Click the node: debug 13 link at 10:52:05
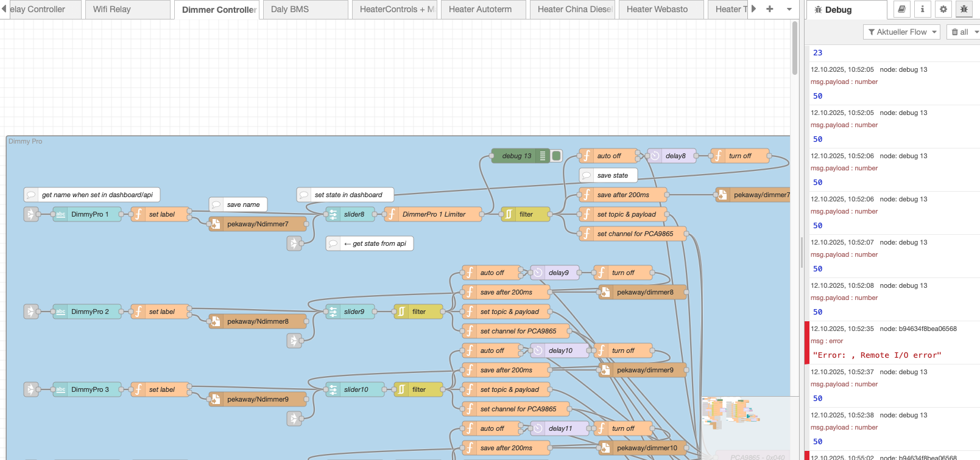The height and width of the screenshot is (460, 980). [x=903, y=69]
